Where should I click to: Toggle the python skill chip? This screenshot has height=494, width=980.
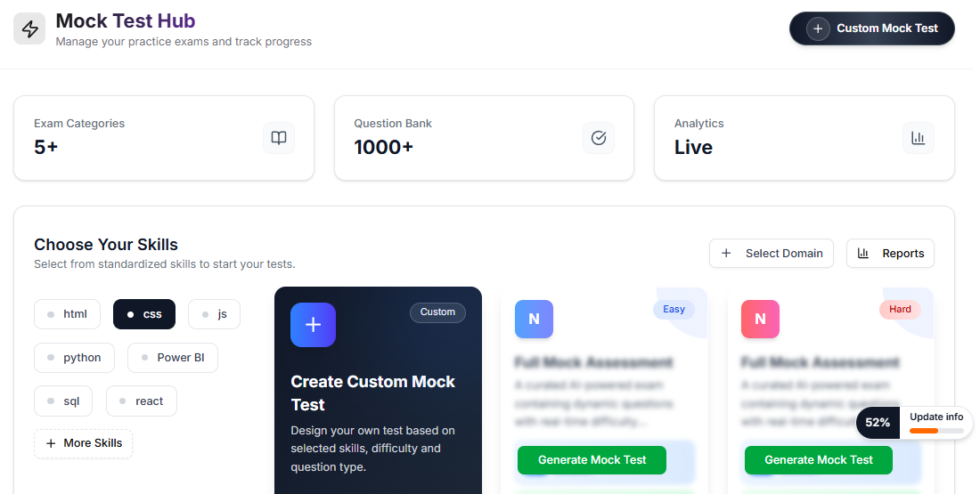(74, 358)
